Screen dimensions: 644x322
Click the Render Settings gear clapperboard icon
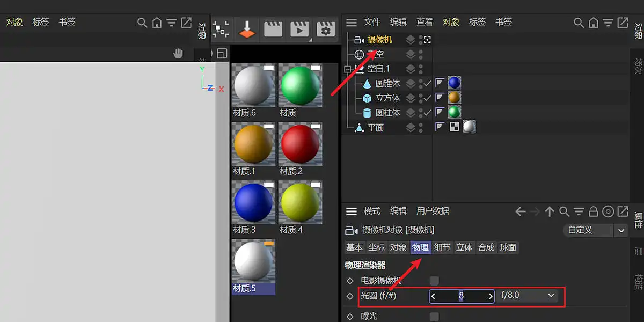[x=325, y=29]
